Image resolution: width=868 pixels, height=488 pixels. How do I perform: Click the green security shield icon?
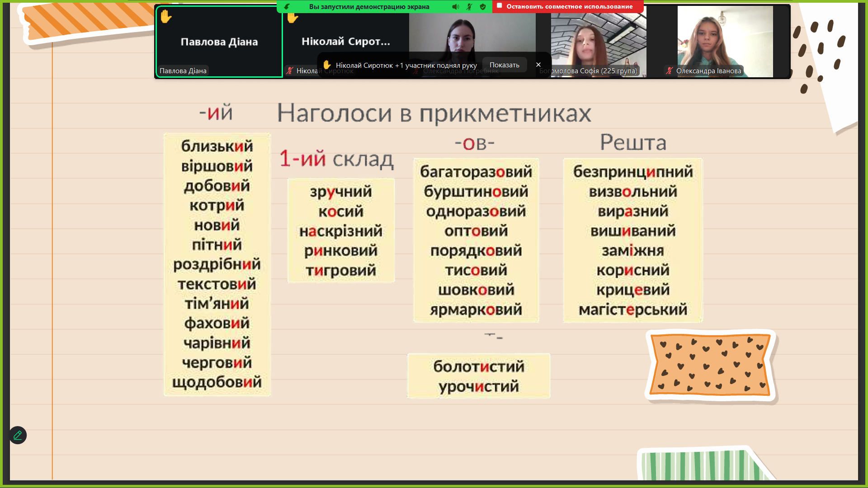483,7
